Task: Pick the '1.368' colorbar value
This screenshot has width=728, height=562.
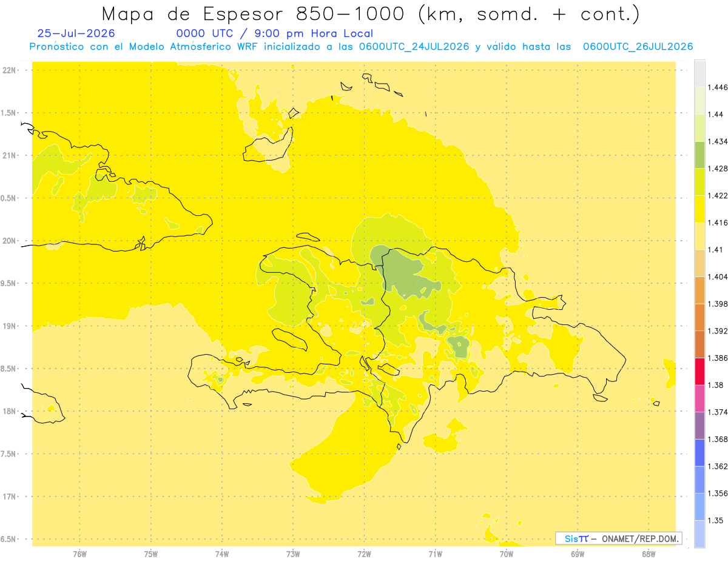Action: coord(718,439)
